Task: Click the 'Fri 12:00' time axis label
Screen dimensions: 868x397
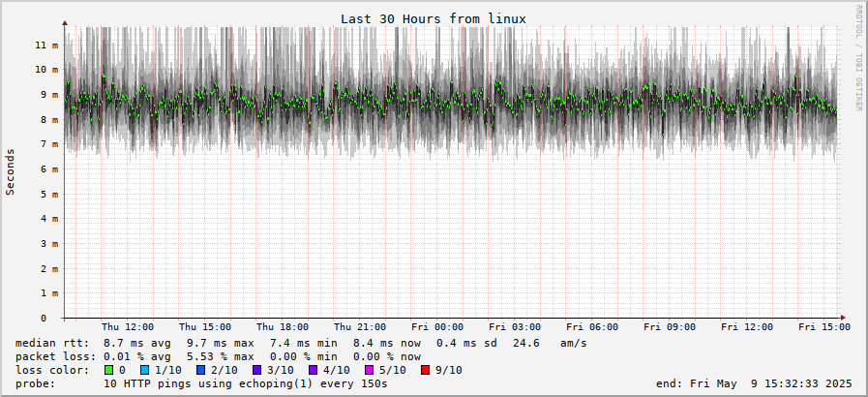Action: coord(747,327)
